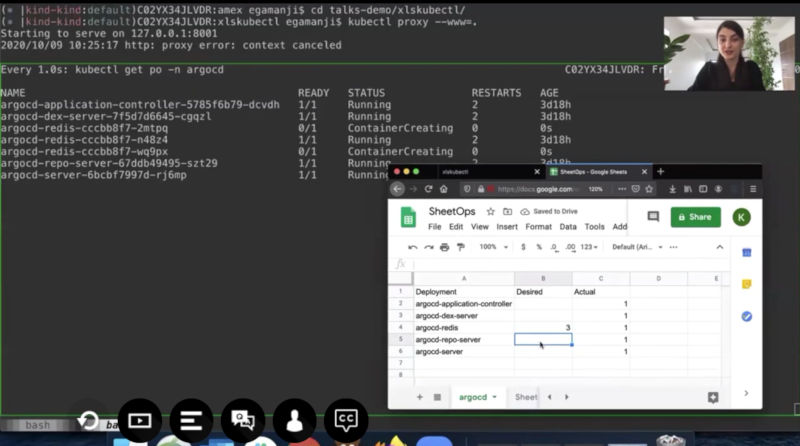
Task: Undo the last sheet edit
Action: tap(412, 247)
